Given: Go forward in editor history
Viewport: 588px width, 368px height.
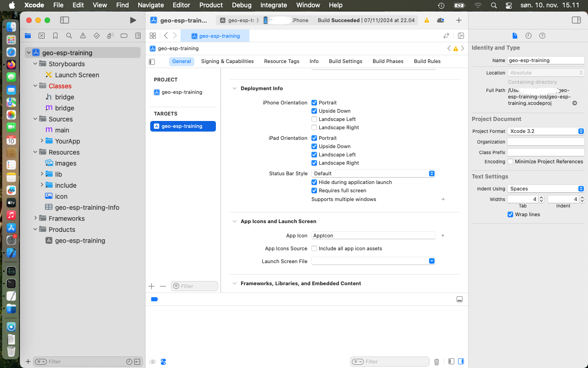Looking at the screenshot, I should coord(175,35).
